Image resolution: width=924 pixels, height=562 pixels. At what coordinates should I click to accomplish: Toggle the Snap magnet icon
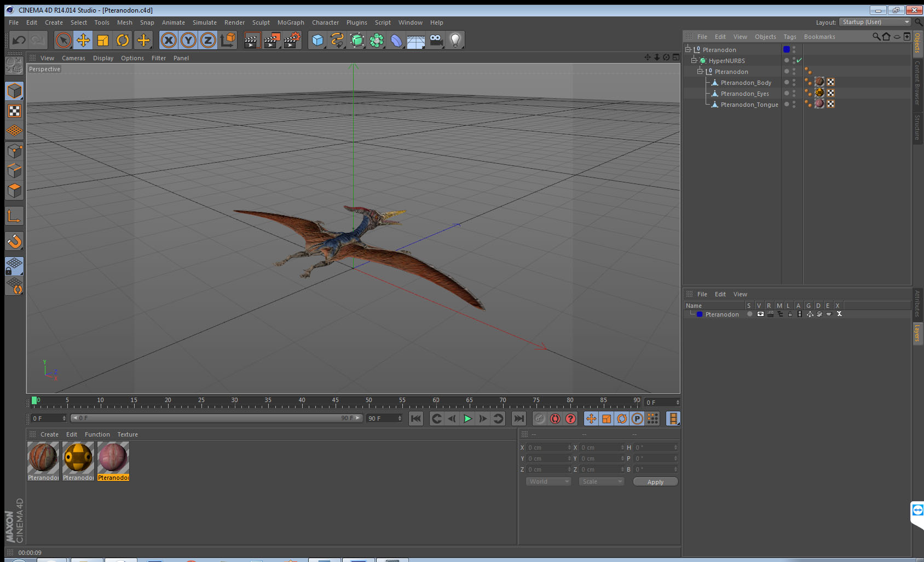point(14,240)
